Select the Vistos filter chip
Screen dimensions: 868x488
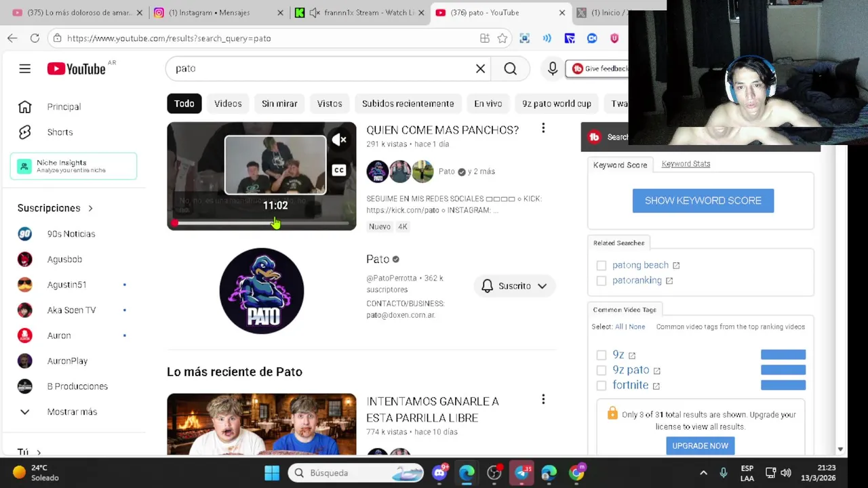point(330,104)
